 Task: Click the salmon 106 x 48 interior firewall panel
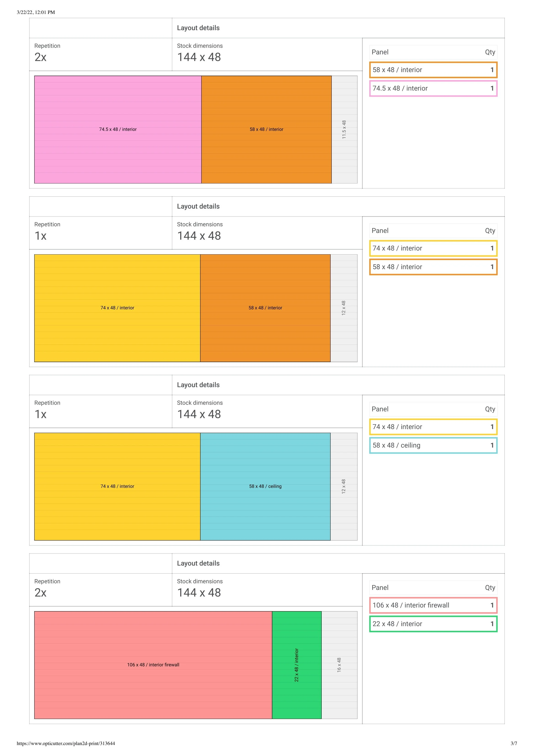pos(153,665)
